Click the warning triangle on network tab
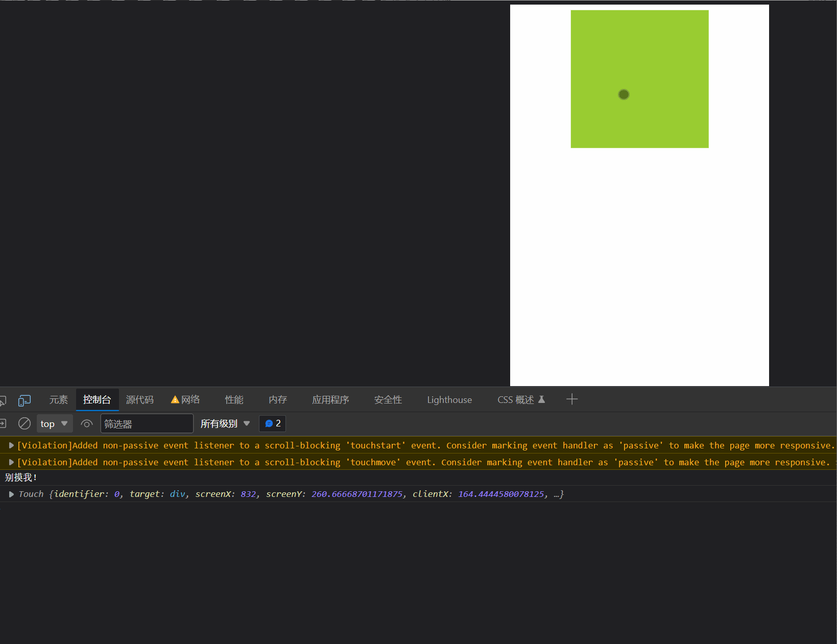The height and width of the screenshot is (644, 837). [x=175, y=400]
